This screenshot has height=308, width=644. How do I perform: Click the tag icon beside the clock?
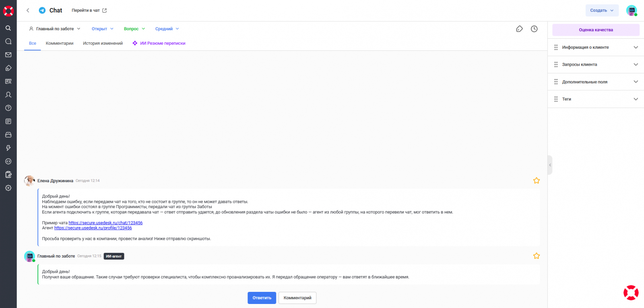point(519,29)
